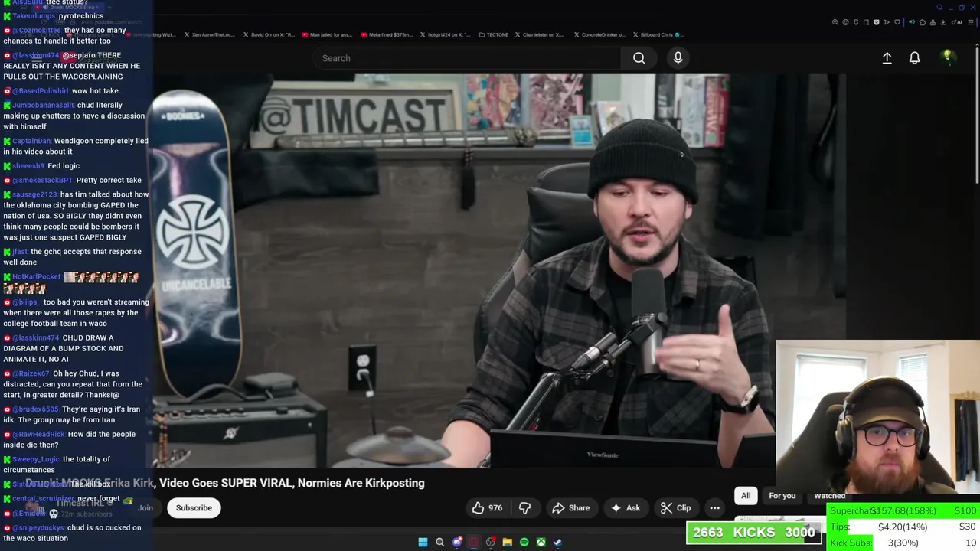Click username HotKarlPocket in chat
This screenshot has height=551, width=980.
click(x=36, y=276)
